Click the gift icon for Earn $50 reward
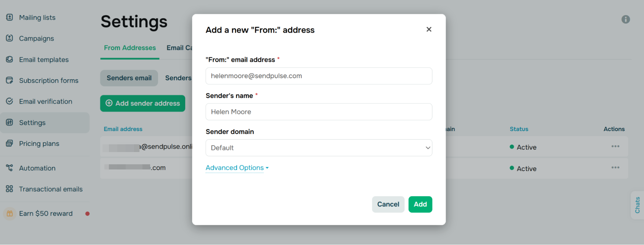This screenshot has width=644, height=245. [x=9, y=213]
